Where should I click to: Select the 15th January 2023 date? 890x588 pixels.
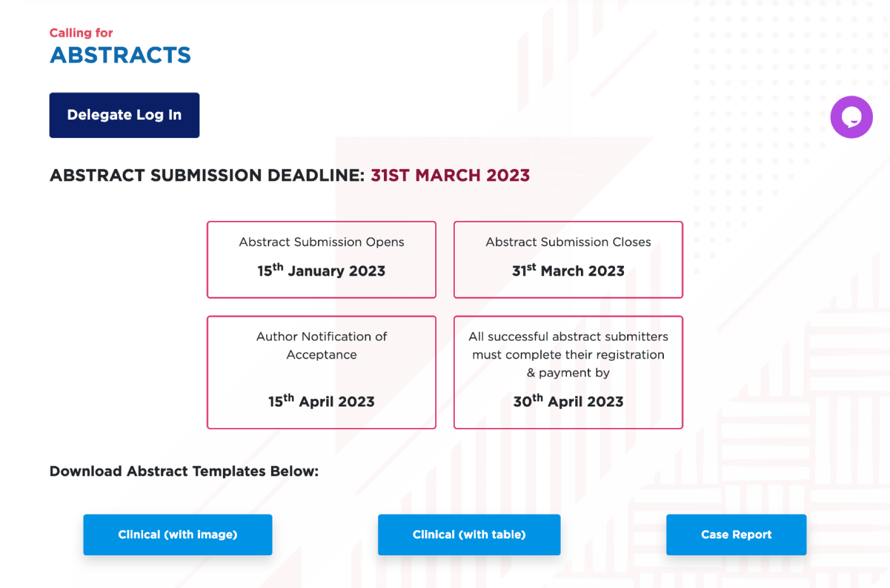coord(322,271)
